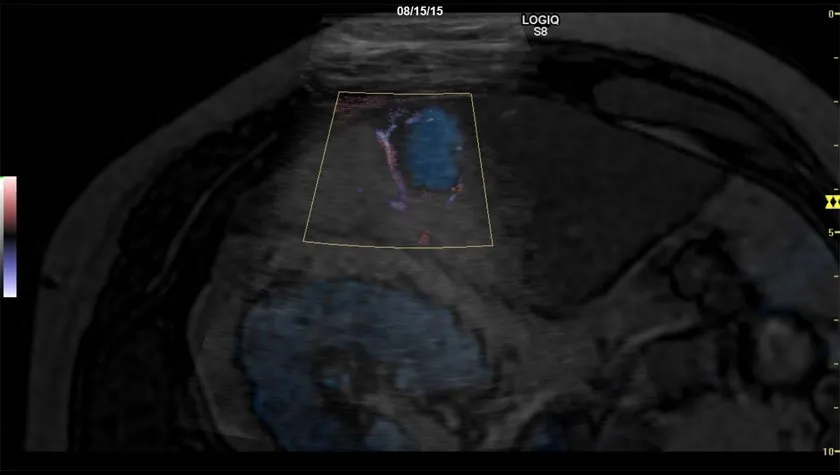This screenshot has width=840, height=475.
Task: Click the color Doppler velocity scale bar
Action: click(x=9, y=237)
